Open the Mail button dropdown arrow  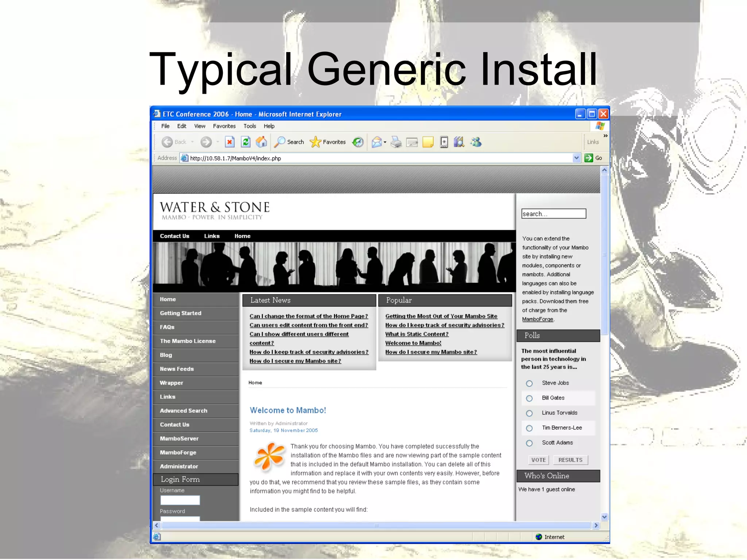pyautogui.click(x=385, y=143)
